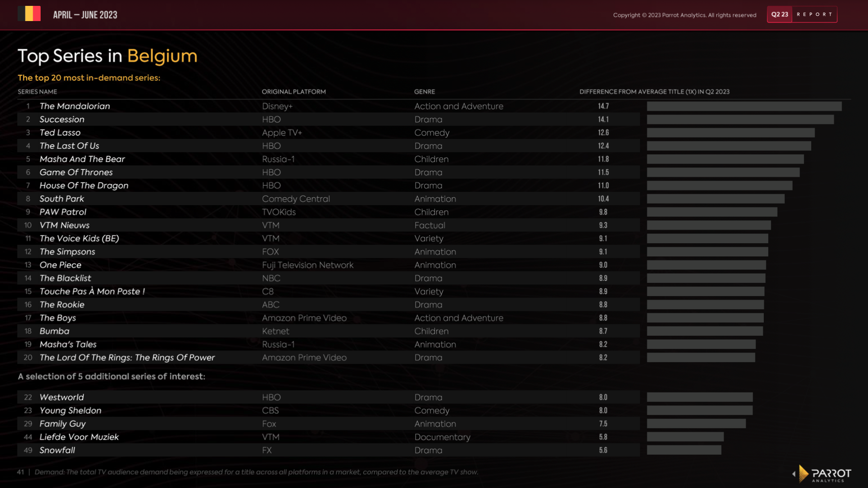
Task: Click Liefde Voor Muziek's demand bar
Action: pyautogui.click(x=685, y=437)
